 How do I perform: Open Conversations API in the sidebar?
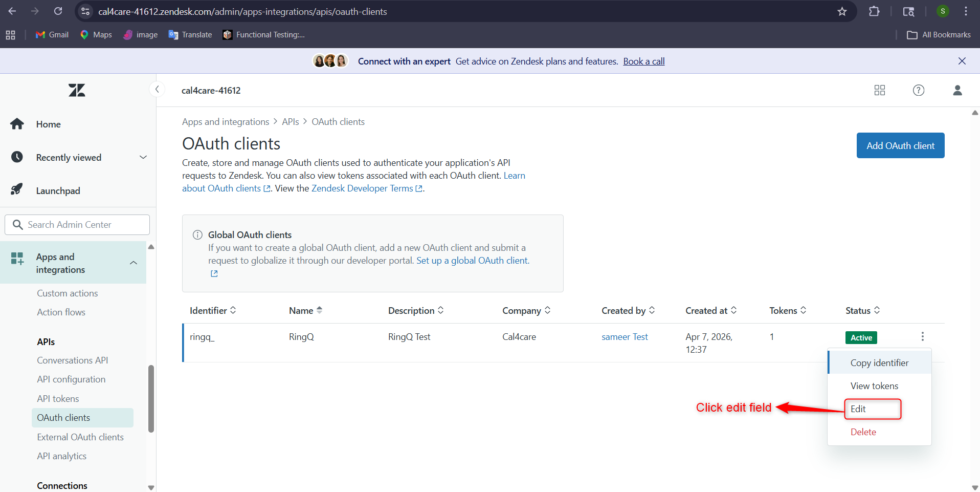[72, 360]
